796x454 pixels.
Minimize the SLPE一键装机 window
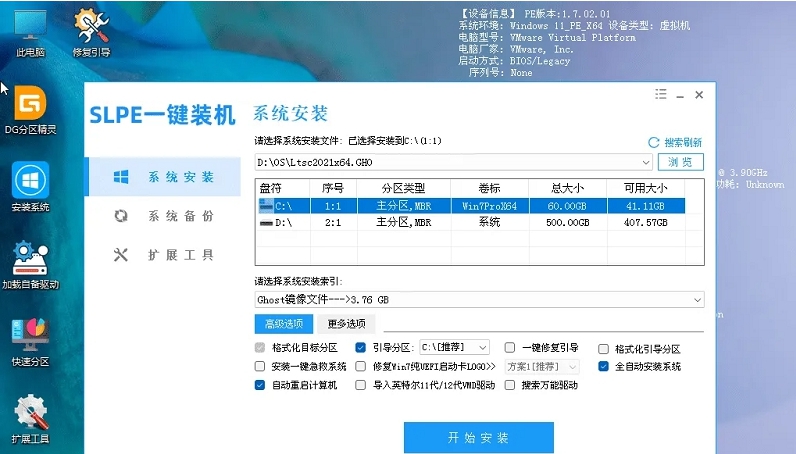680,95
